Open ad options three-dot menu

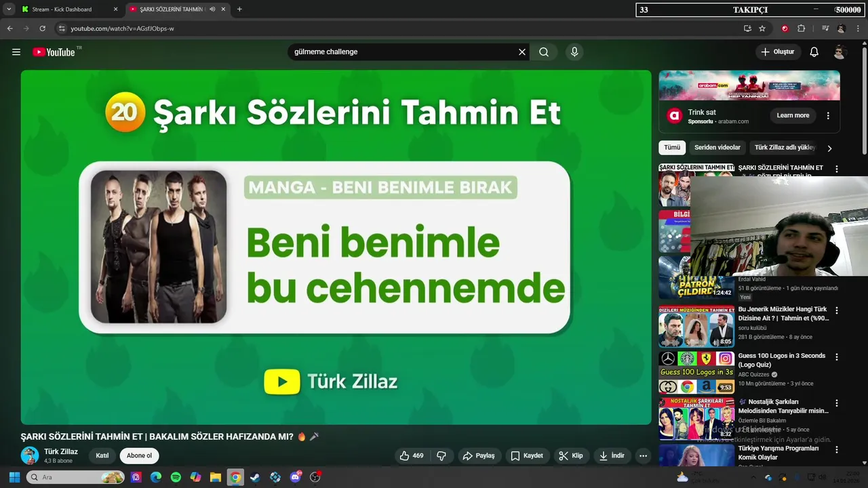tap(828, 116)
